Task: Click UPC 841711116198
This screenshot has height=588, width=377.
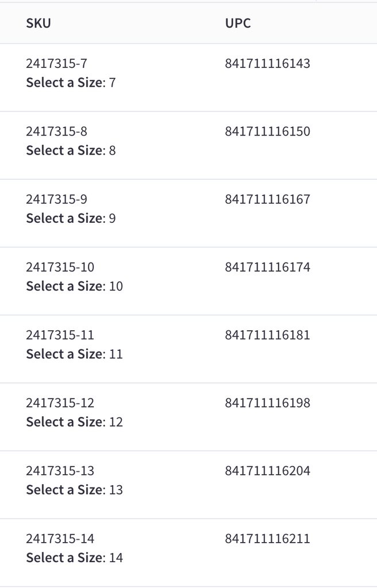Action: 267,403
